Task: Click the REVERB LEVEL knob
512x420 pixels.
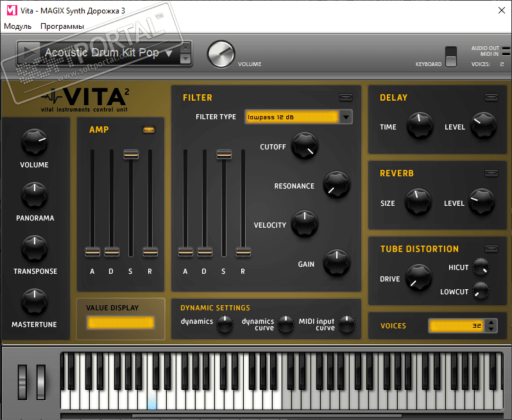Action: pos(482,202)
